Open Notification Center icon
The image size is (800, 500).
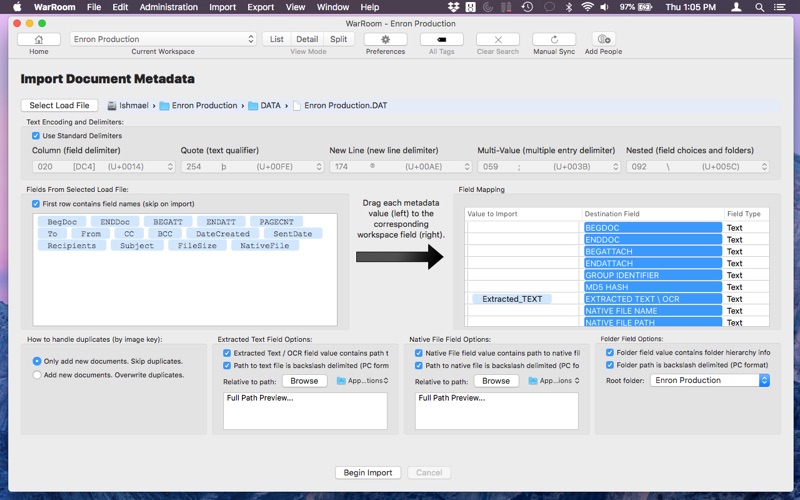click(780, 7)
